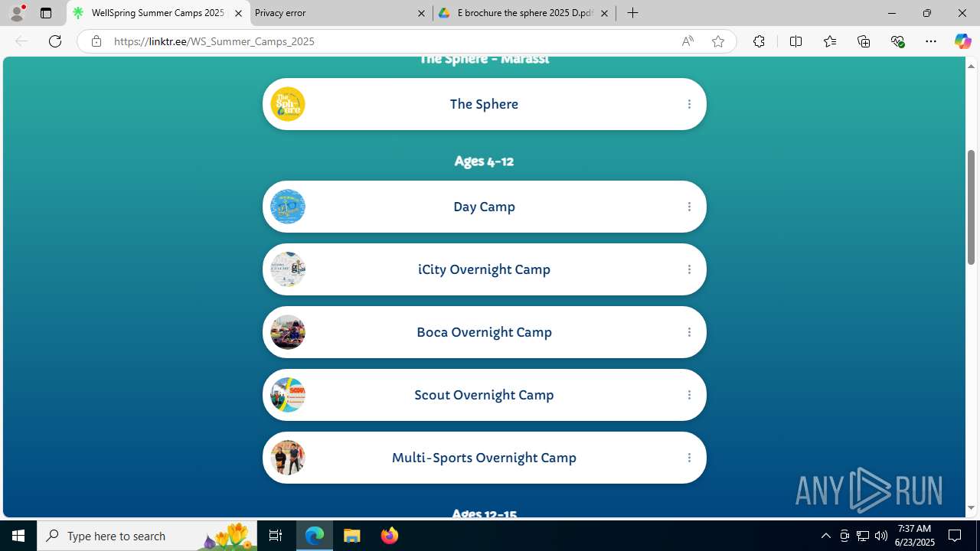The height and width of the screenshot is (551, 980).
Task: Open tab actions menu
Action: tap(46, 13)
